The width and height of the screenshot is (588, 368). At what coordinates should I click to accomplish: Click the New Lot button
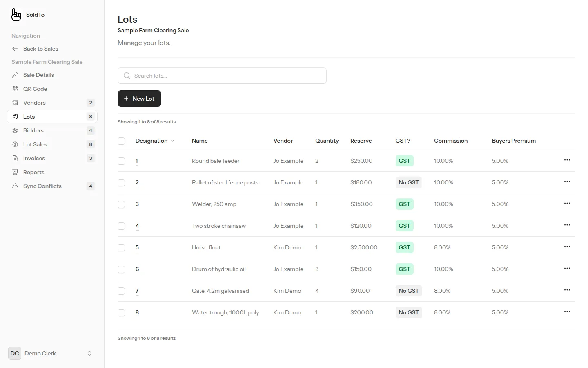(139, 99)
